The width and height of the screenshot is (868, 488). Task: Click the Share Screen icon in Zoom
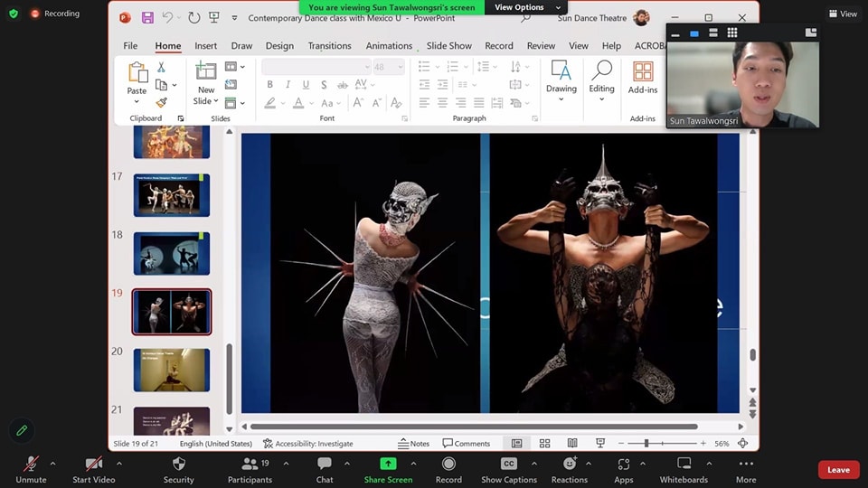coord(388,464)
